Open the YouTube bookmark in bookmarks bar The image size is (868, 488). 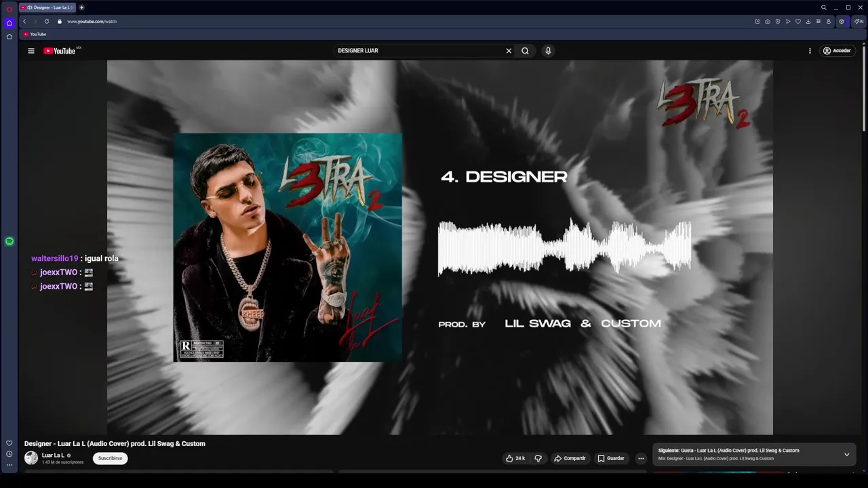(35, 34)
